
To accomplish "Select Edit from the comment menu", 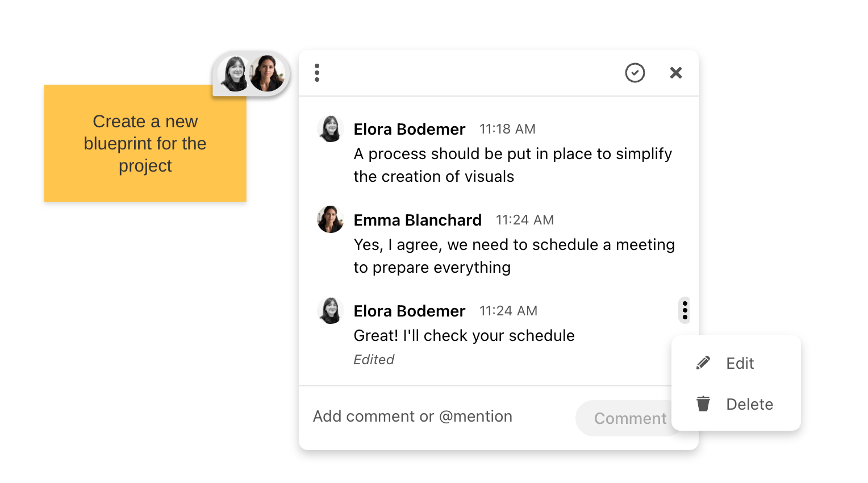I will tap(739, 364).
